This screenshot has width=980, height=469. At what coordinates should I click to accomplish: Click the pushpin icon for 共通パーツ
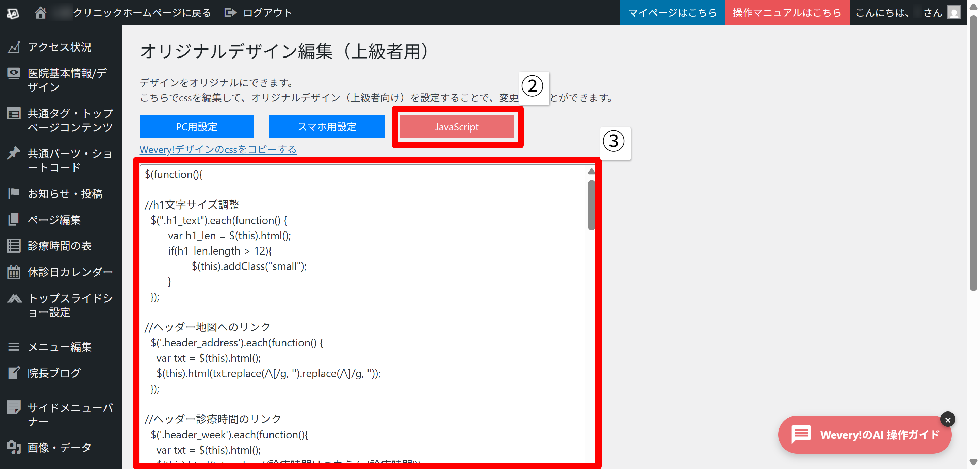(14, 153)
